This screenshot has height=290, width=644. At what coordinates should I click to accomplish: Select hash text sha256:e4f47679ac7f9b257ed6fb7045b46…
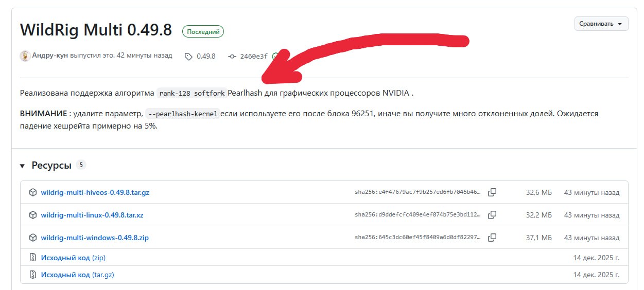point(417,193)
